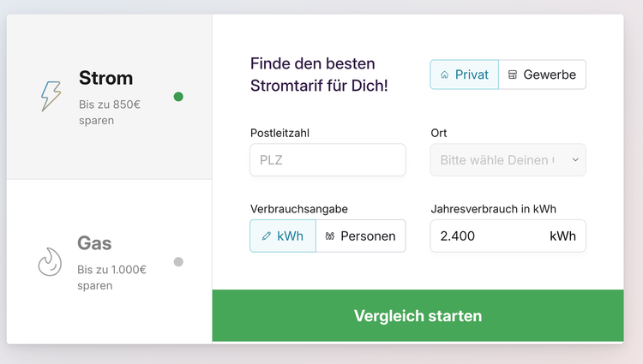643x364 pixels.
Task: Expand the Ort dropdown chevron arrow
Action: tap(574, 159)
